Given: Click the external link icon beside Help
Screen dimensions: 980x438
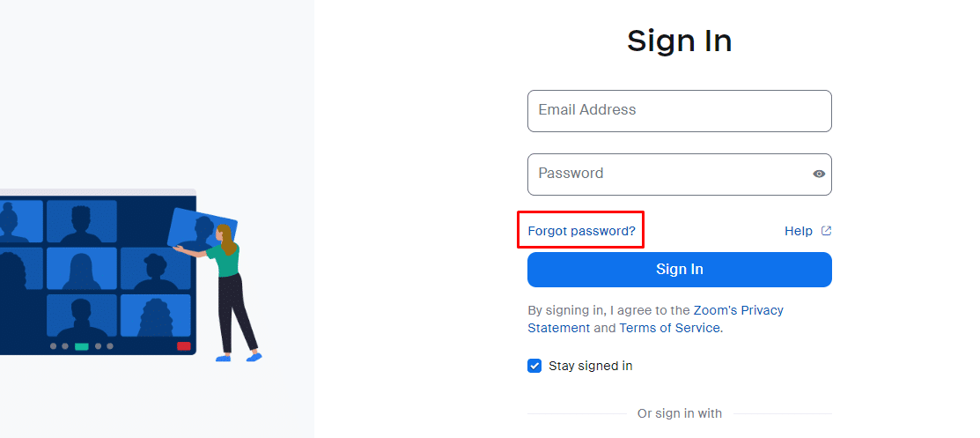Looking at the screenshot, I should (826, 231).
